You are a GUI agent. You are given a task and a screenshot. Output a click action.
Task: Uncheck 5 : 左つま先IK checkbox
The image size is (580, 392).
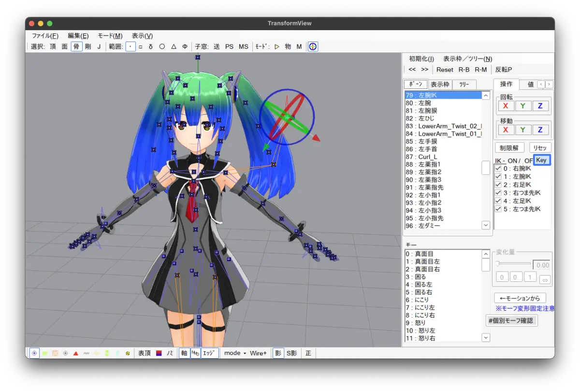[x=498, y=209]
